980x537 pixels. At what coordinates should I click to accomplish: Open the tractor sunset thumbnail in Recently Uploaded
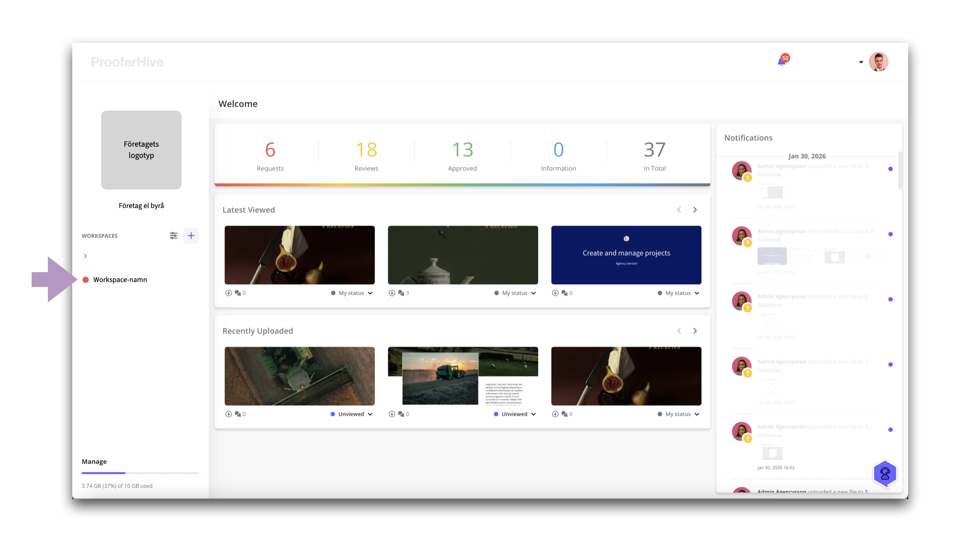[x=463, y=376]
